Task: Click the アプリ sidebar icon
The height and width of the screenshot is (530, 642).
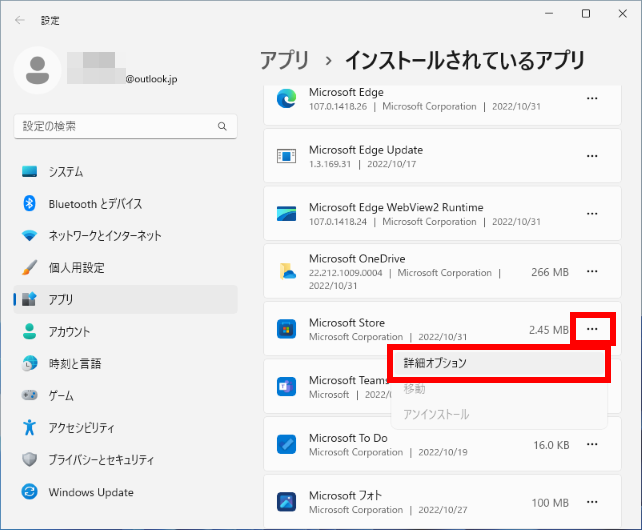Action: point(29,299)
